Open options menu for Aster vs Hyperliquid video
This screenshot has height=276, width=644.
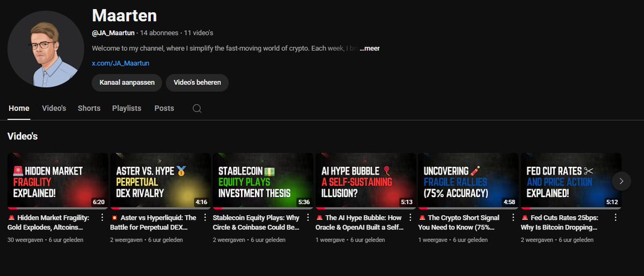pos(204,218)
